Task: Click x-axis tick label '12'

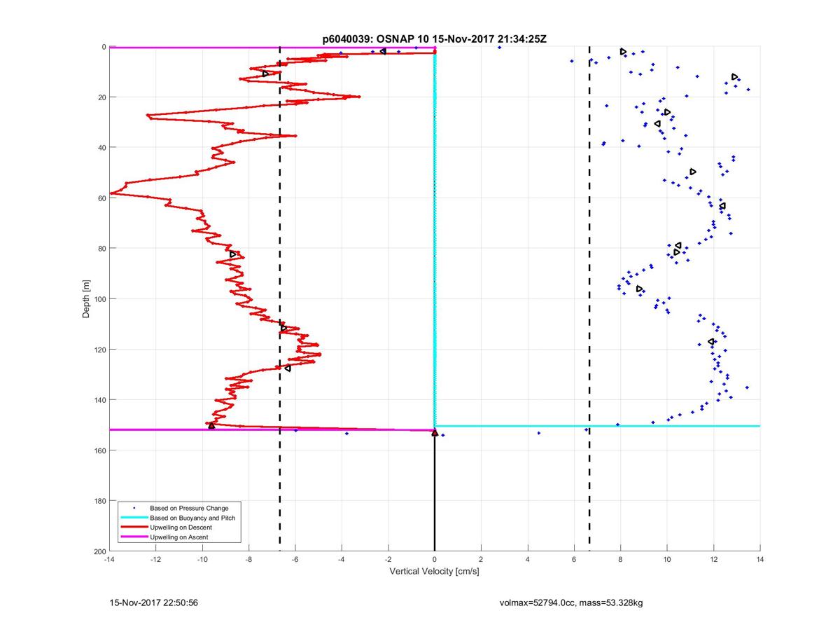Action: click(x=714, y=560)
